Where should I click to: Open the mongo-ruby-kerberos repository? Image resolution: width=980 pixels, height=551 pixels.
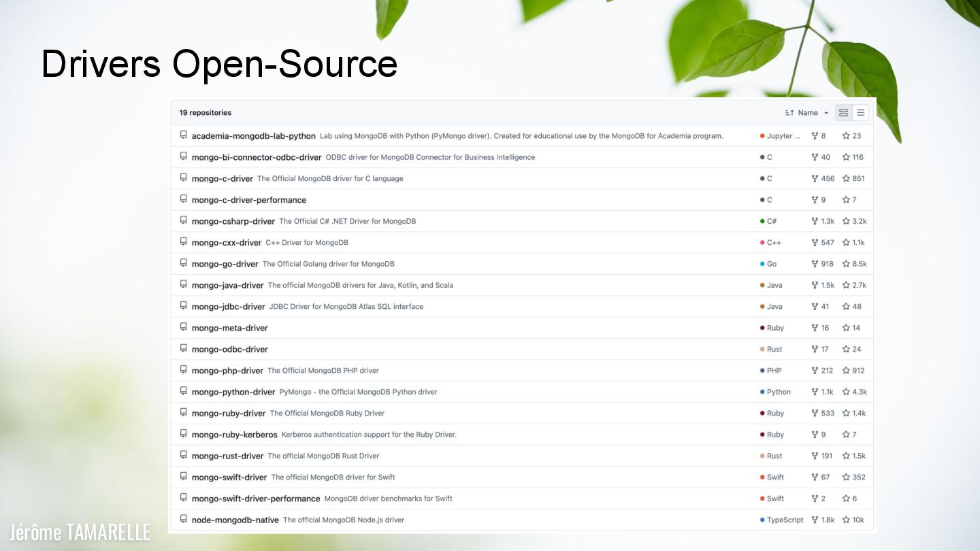(235, 435)
